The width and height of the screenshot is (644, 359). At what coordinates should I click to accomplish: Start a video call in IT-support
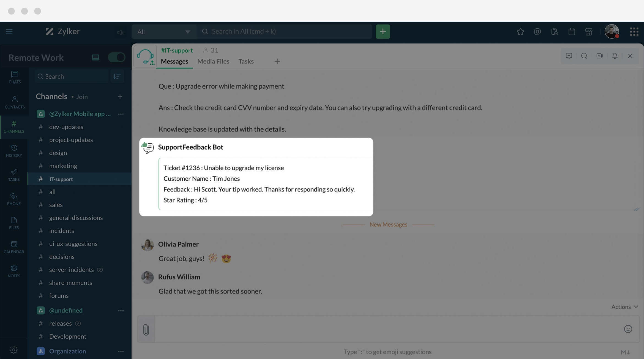(x=599, y=56)
